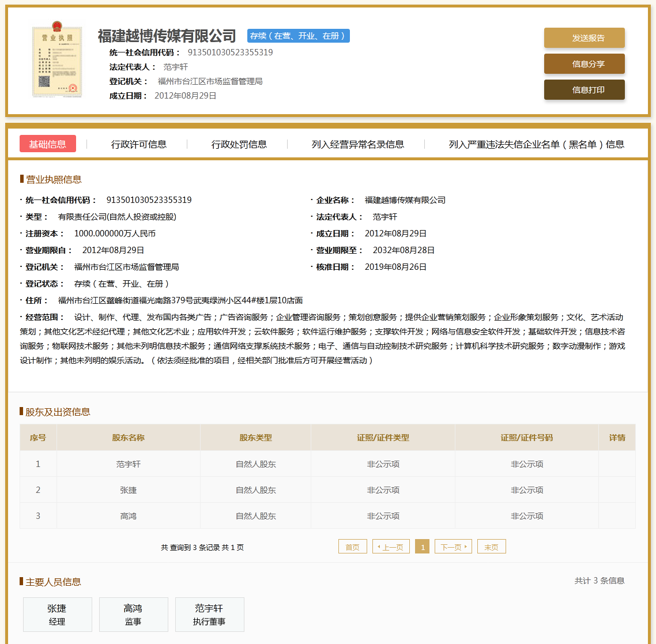Image resolution: width=656 pixels, height=644 pixels.
Task: Click the 高鸿 监事 personnel card
Action: [x=133, y=615]
